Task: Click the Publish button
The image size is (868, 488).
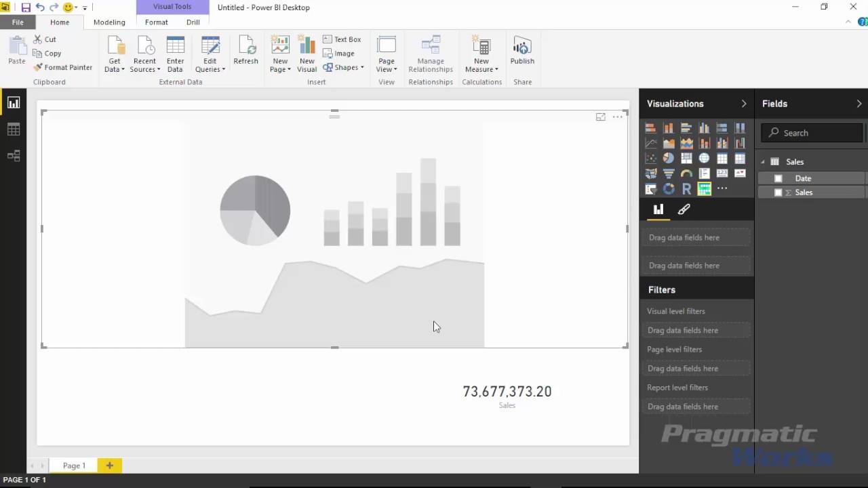Action: point(522,52)
